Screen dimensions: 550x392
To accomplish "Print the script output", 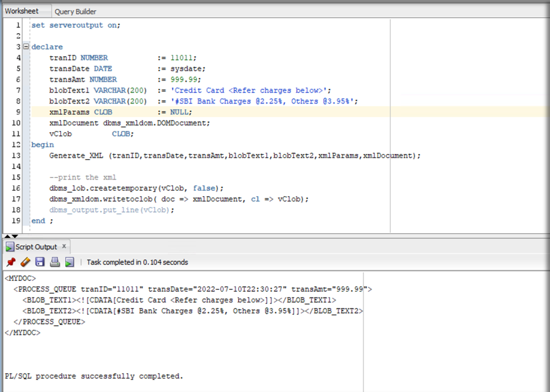I will tap(55, 262).
